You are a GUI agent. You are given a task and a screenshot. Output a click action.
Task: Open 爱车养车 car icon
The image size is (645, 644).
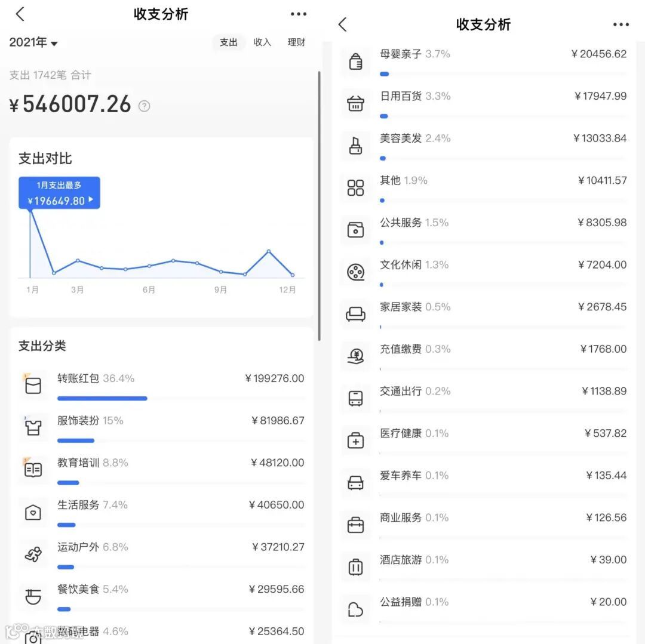click(x=355, y=483)
